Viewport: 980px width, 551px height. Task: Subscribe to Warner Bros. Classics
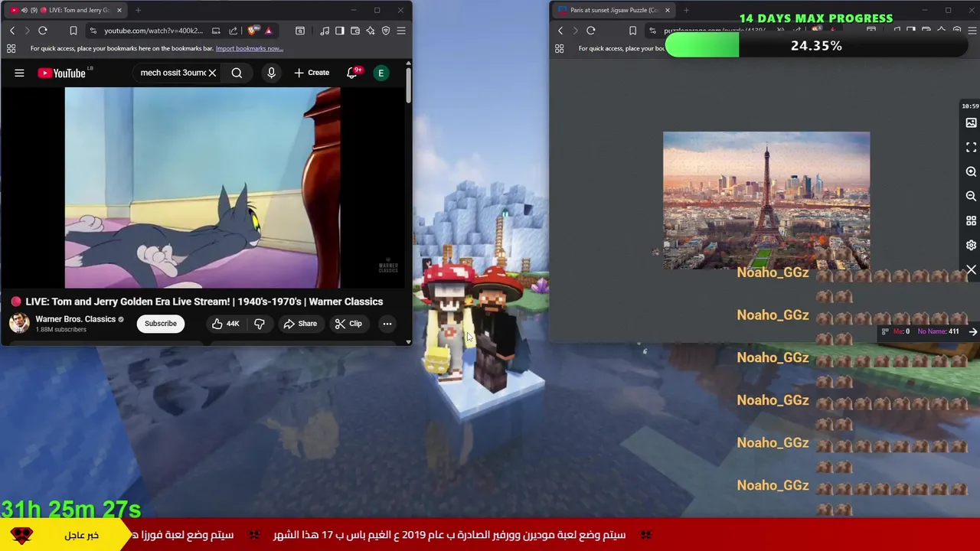point(161,323)
